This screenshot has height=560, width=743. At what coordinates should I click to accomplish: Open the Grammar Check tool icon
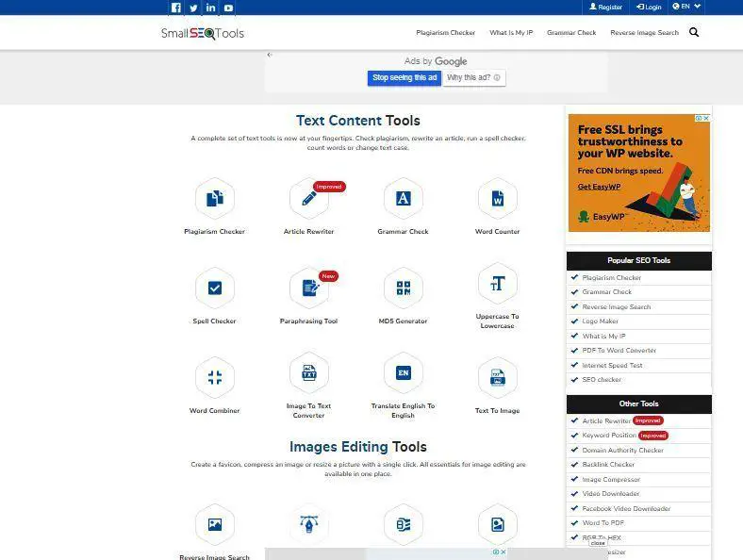pos(404,198)
